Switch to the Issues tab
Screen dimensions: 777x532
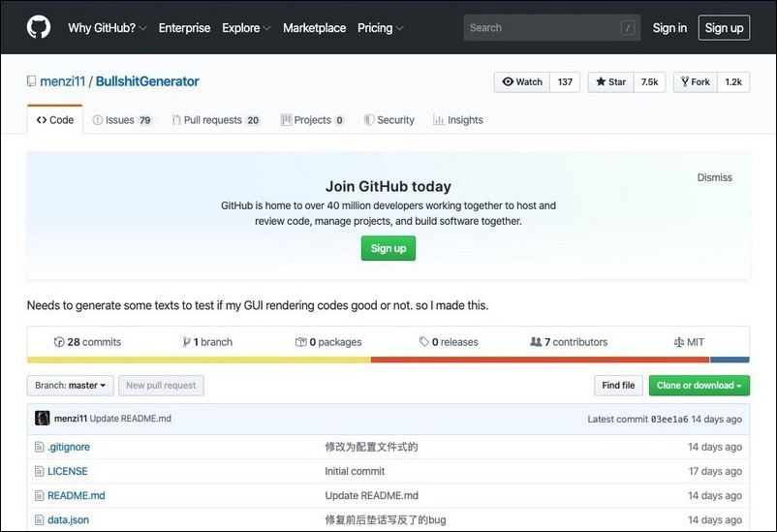pyautogui.click(x=122, y=120)
